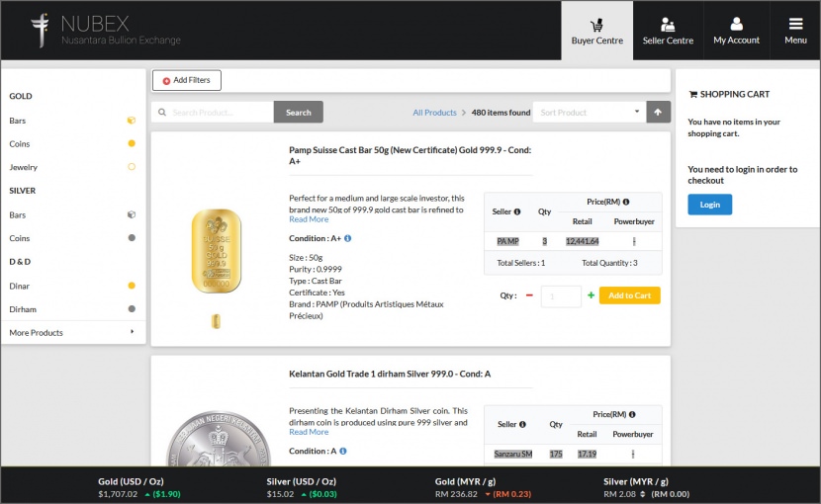The width and height of the screenshot is (821, 504).
Task: Click the Kelantan silver coin image
Action: (x=219, y=439)
